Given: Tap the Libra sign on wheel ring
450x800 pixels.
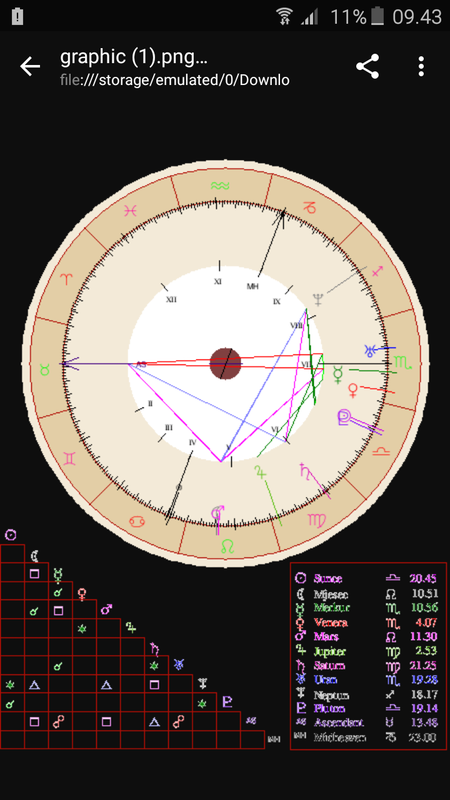Looking at the screenshot, I should pos(381,451).
